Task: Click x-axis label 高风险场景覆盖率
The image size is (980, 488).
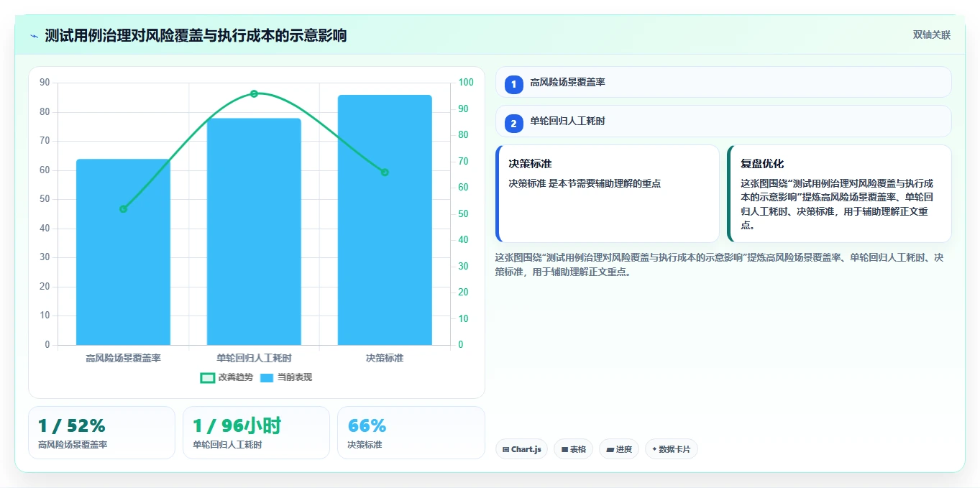Action: [123, 358]
